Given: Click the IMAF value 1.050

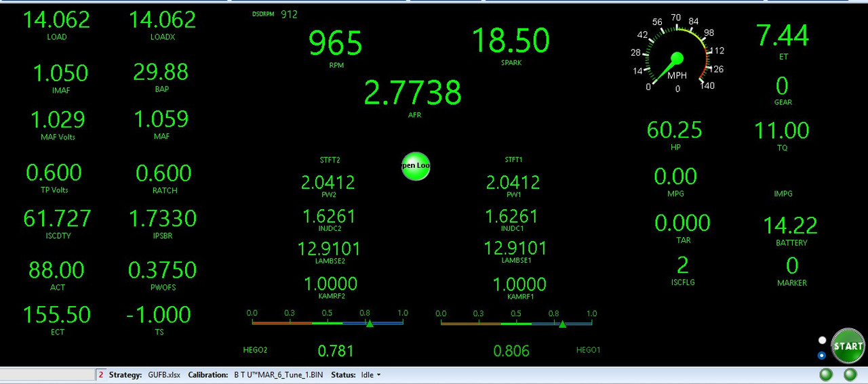Looking at the screenshot, I should (60, 72).
